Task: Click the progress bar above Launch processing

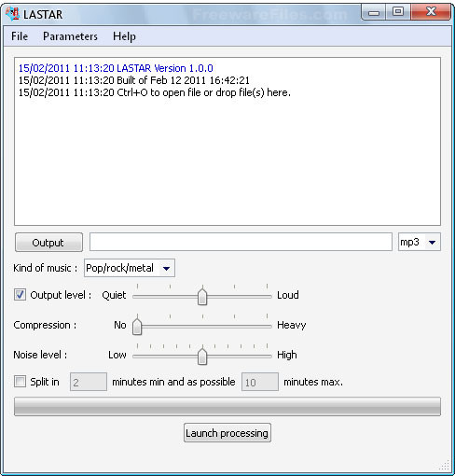Action: point(227,407)
